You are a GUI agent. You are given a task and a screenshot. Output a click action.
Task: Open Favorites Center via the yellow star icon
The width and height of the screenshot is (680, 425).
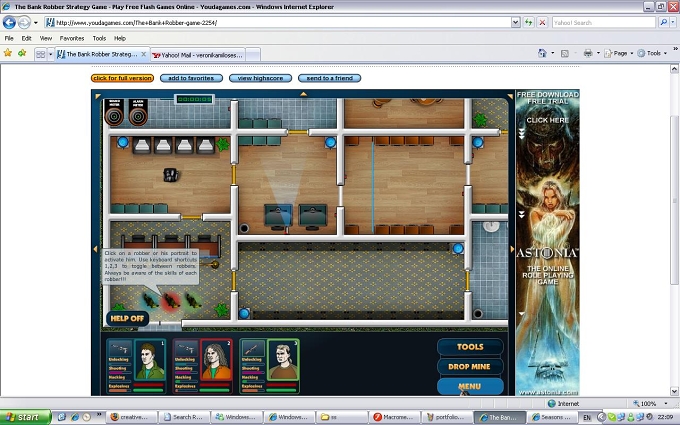coord(8,53)
